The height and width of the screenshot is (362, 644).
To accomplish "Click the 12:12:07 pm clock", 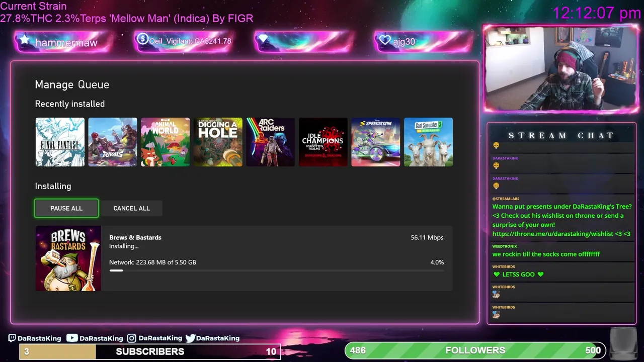I will [597, 13].
